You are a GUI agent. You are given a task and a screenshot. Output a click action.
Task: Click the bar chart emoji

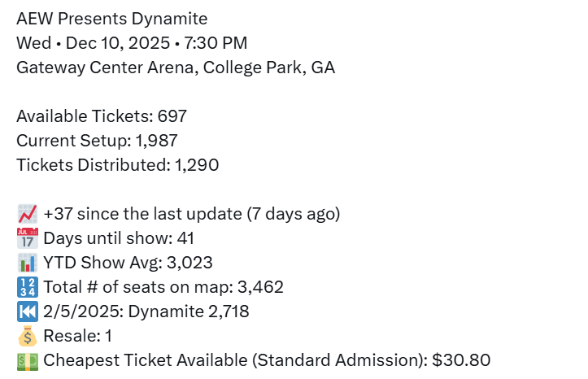coord(27,263)
